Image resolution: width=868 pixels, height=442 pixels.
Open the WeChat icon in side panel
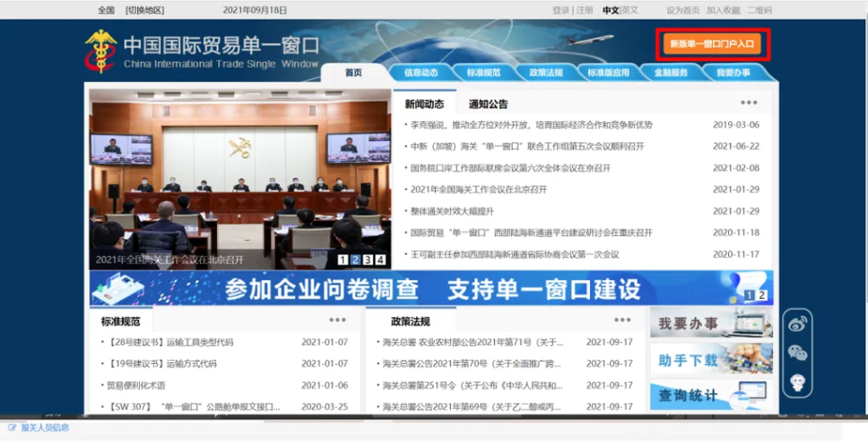797,353
